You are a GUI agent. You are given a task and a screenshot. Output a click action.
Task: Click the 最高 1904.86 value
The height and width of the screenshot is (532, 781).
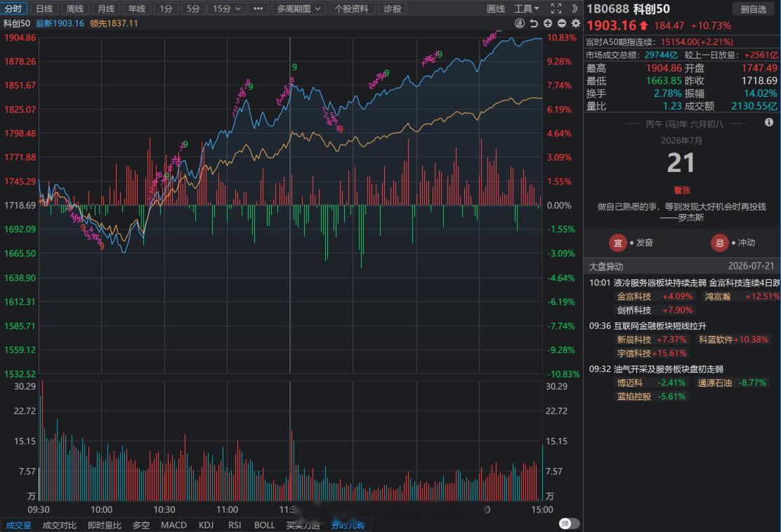(x=664, y=68)
